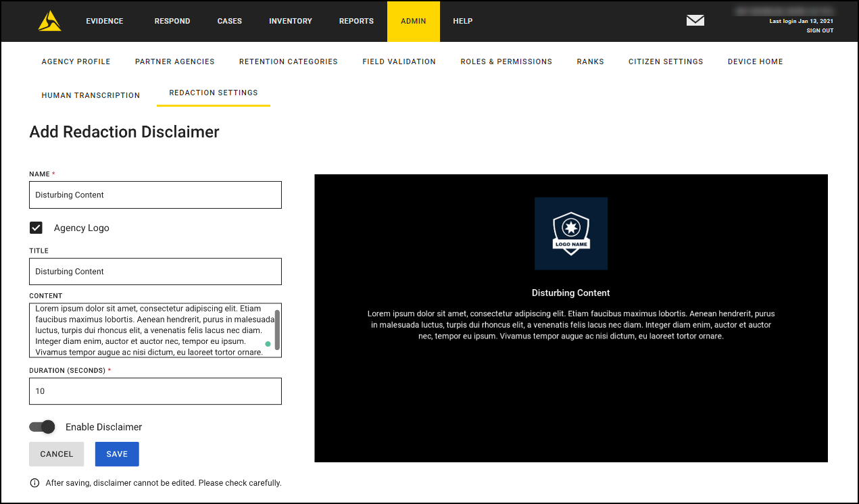859x504 pixels.
Task: Click the info icon beside saving warning
Action: pos(34,483)
